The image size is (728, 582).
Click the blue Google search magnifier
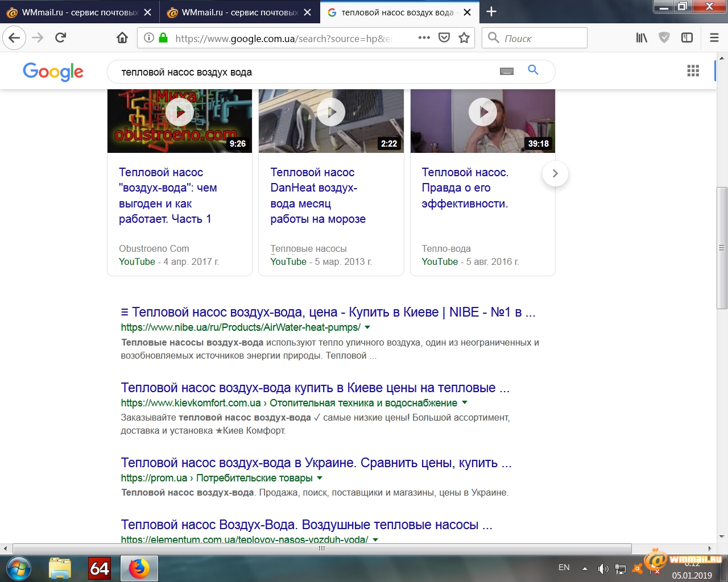[533, 70]
